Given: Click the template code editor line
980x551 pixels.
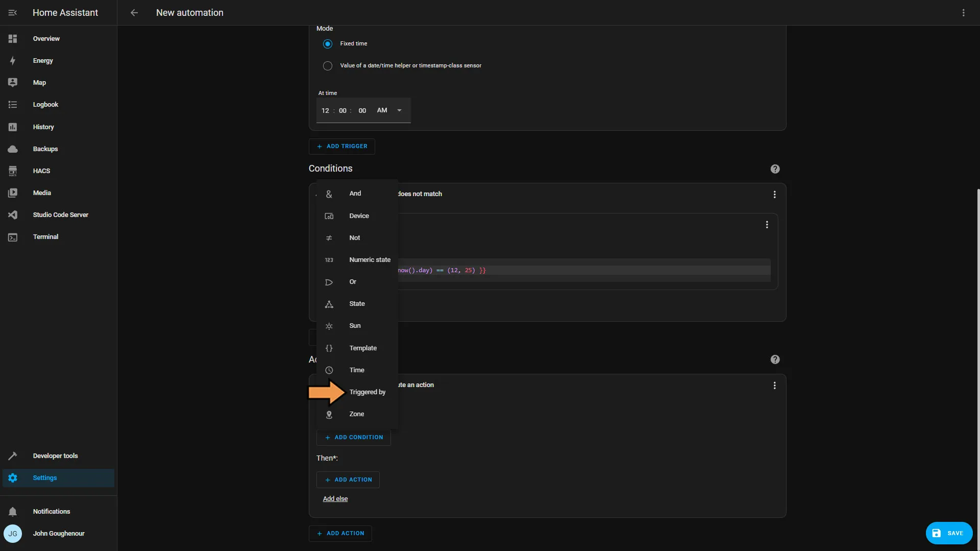Looking at the screenshot, I should 584,271.
